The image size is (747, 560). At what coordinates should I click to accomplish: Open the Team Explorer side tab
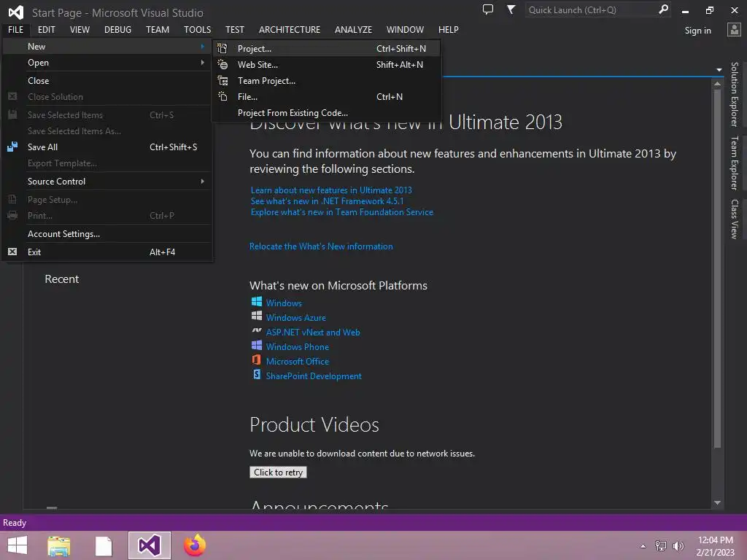pos(734,163)
